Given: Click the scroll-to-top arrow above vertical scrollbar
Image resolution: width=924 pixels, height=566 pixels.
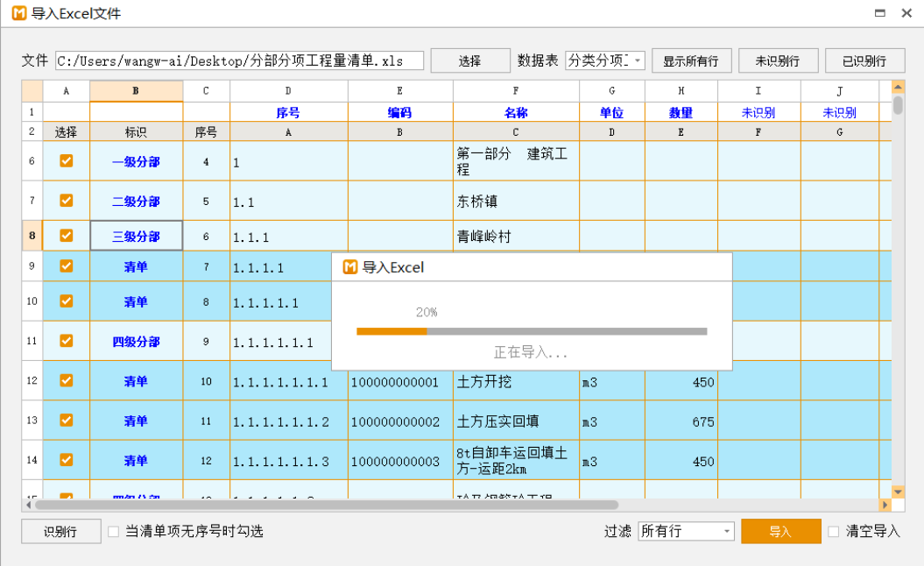Looking at the screenshot, I should click(898, 87).
